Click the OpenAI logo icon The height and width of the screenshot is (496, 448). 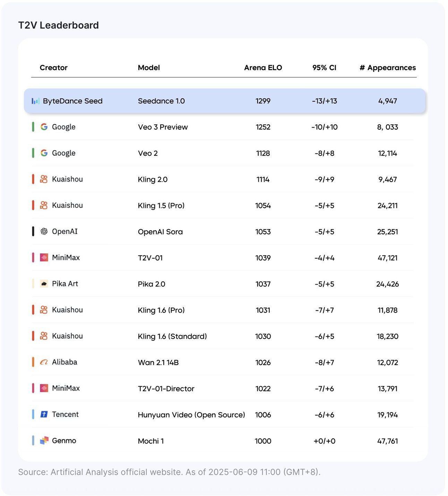click(x=44, y=231)
